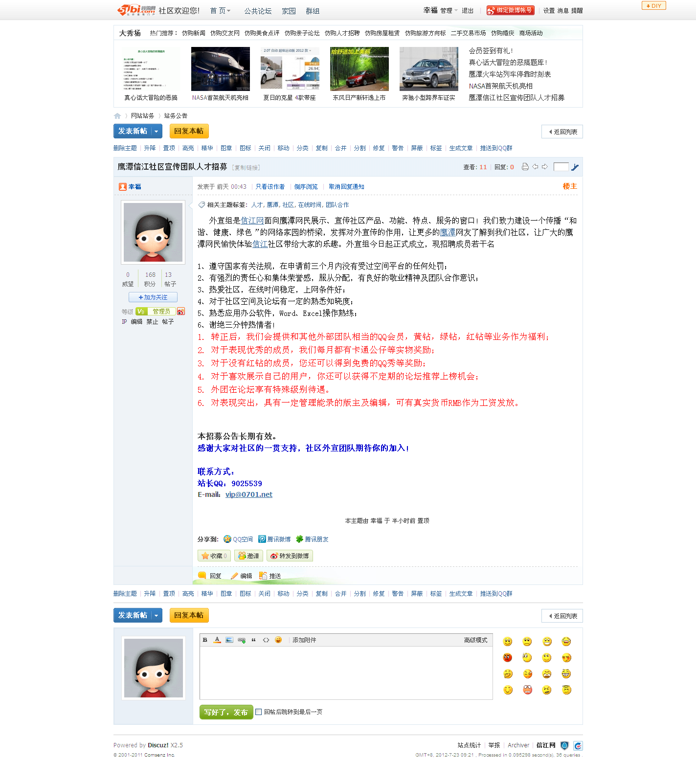This screenshot has width=696, height=784.
Task: Click 添加附件 in the reply editor toolbar
Action: coord(304,640)
